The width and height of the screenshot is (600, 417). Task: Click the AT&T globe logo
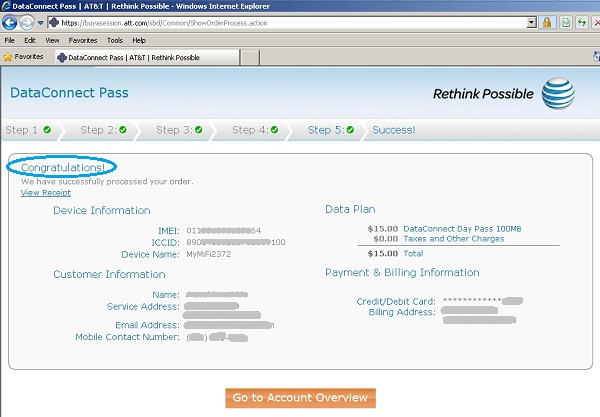tap(558, 93)
